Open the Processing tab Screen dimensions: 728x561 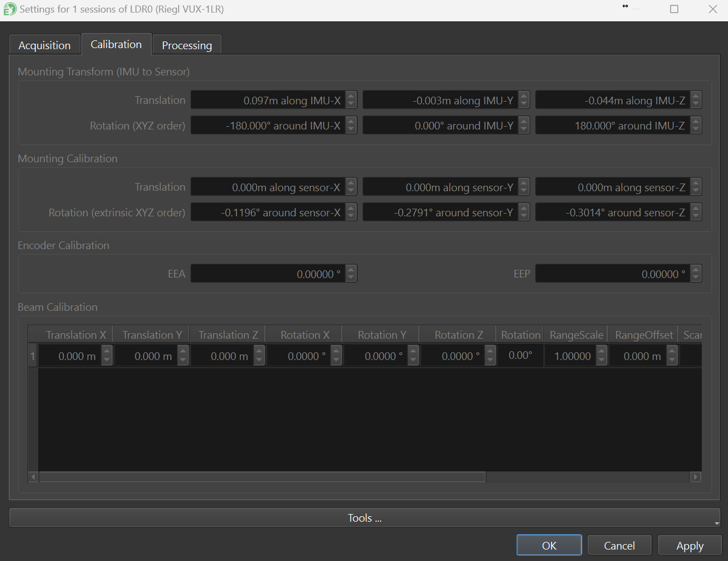pyautogui.click(x=187, y=45)
